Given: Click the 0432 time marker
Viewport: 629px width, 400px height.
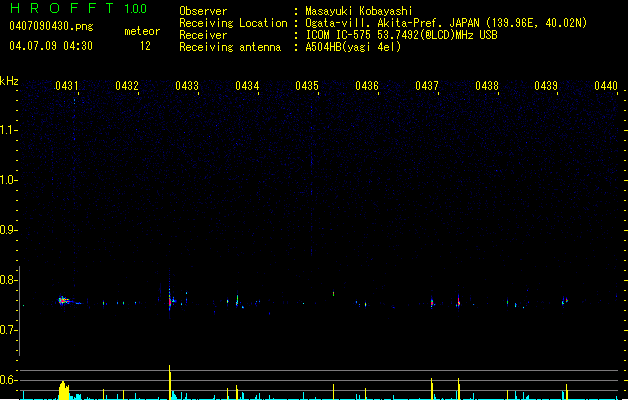Looking at the screenshot, I should [x=127, y=86].
